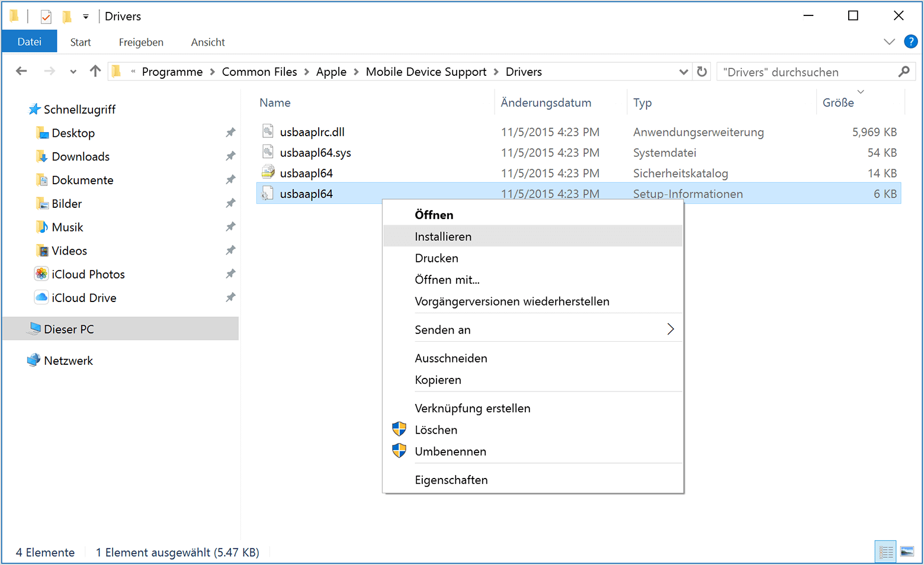Expand the ribbon with chevron
Screen dimensions: 924x565
pyautogui.click(x=889, y=41)
